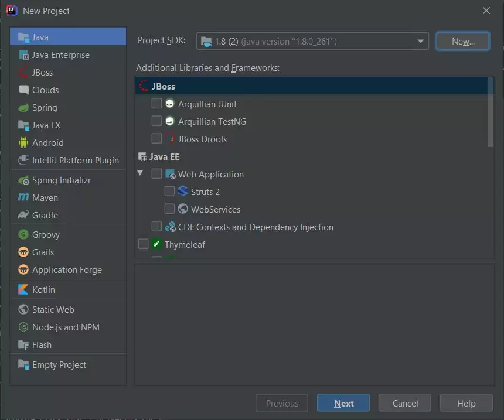Click the Node.js hexagon icon

tap(23, 327)
